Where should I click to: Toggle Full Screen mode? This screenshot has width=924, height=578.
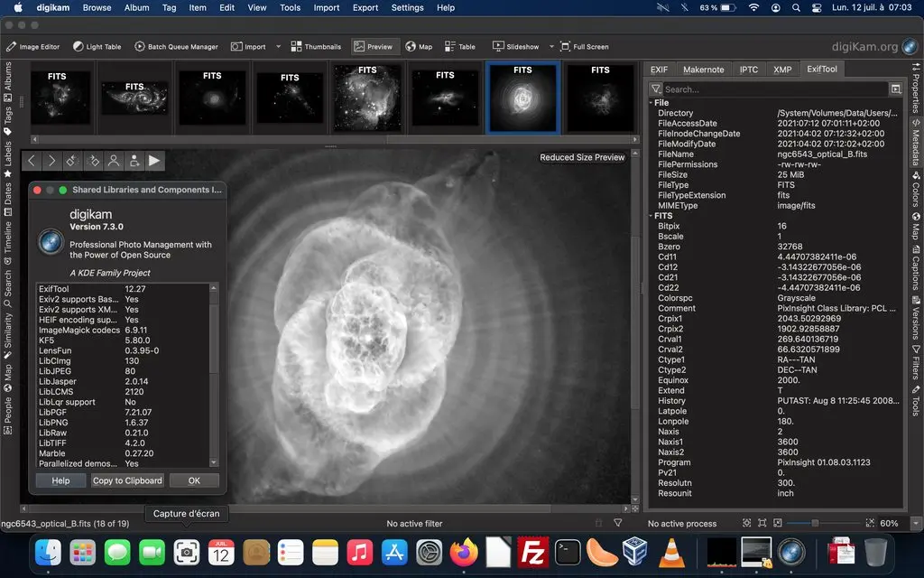[x=585, y=47]
